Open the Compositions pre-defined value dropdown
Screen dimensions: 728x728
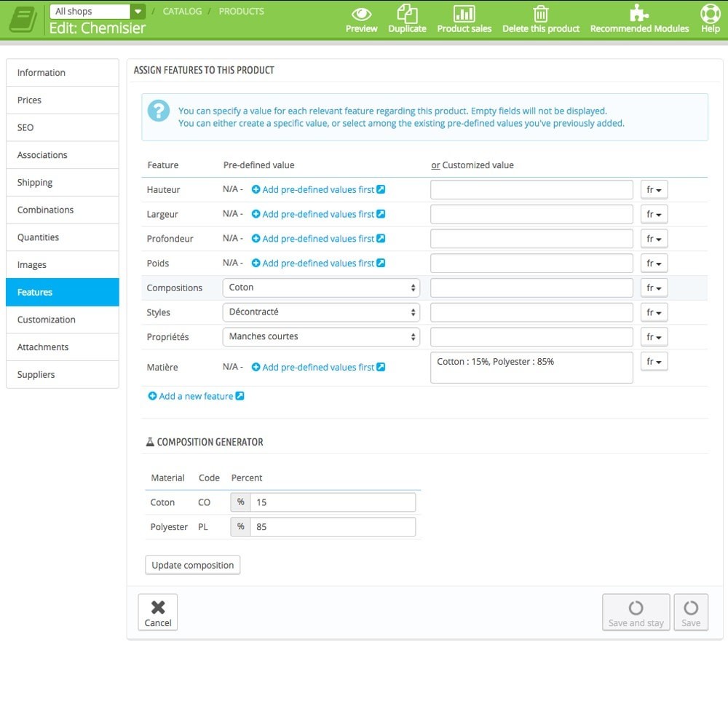point(321,288)
